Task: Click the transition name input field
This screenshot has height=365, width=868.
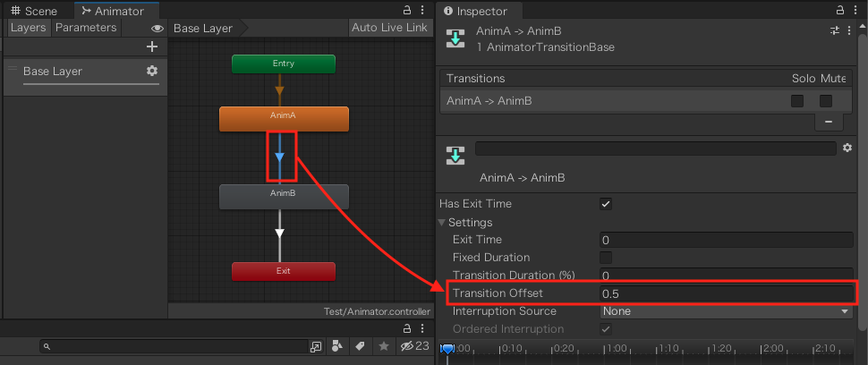Action: coord(655,149)
